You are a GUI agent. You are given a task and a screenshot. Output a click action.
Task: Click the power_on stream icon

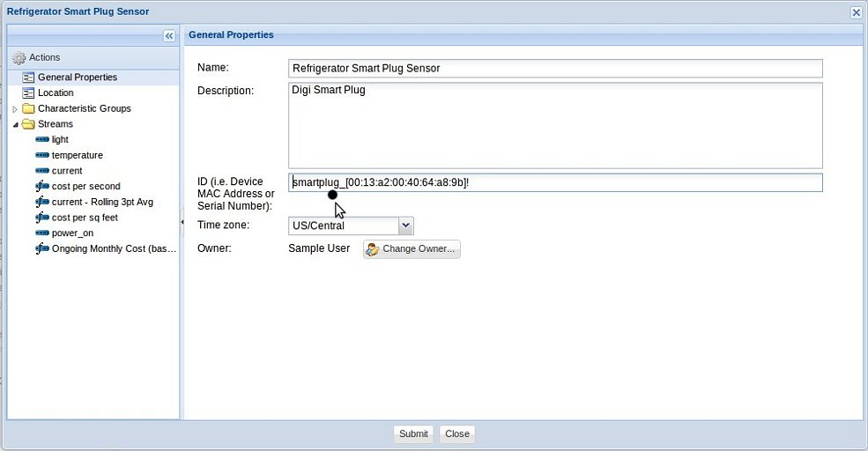(x=42, y=233)
